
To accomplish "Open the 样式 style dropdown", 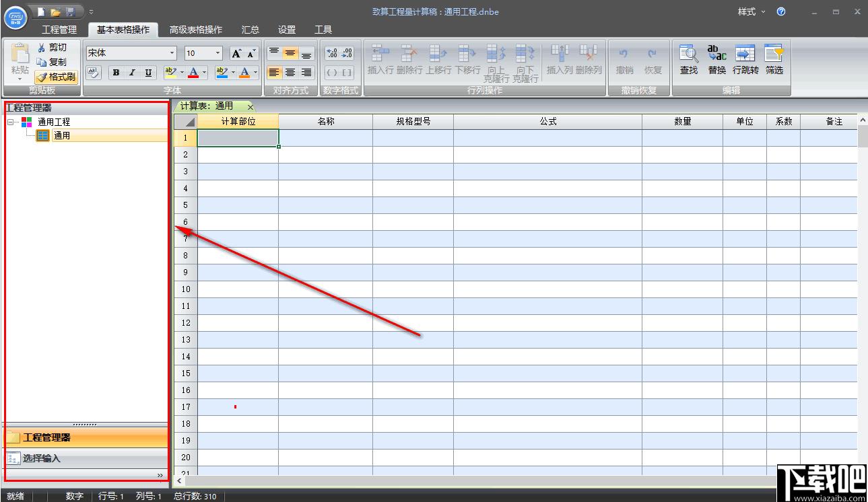I will tap(752, 12).
